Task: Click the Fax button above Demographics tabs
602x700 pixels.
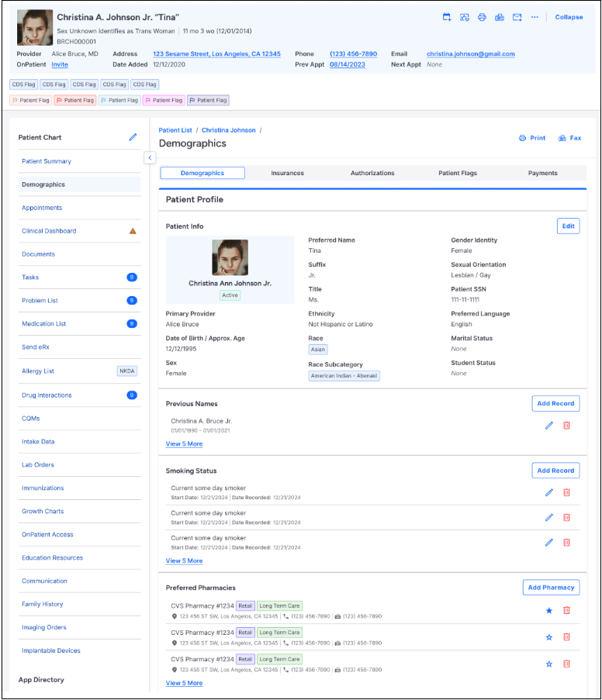Action: 570,138
